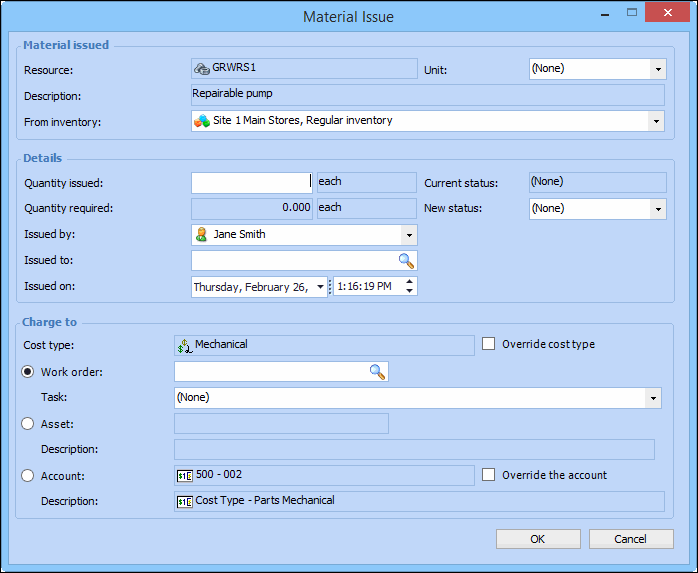Click the Issued to search magnifier icon
Screen dimensions: 698x573
click(406, 260)
